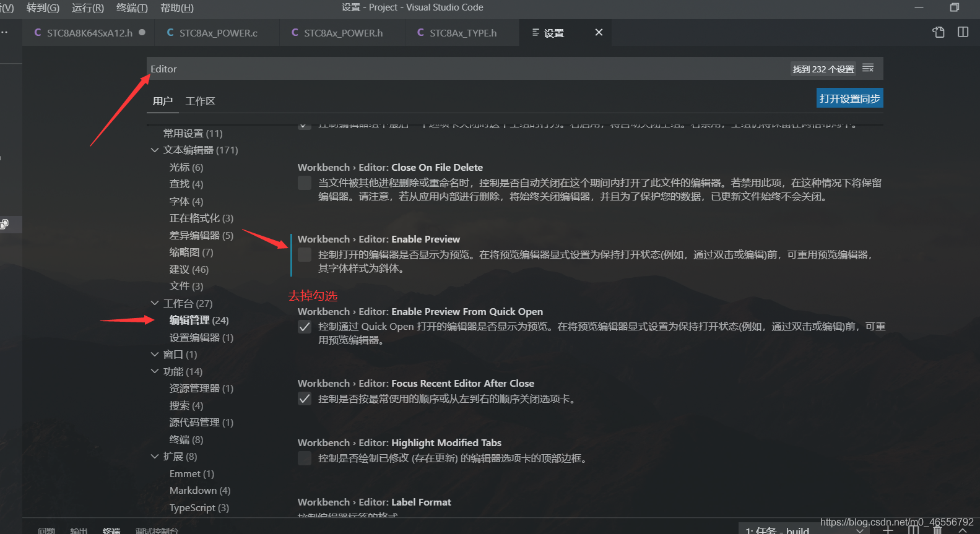The width and height of the screenshot is (980, 534).
Task: Select Emmet (1) in settings tree
Action: point(192,473)
